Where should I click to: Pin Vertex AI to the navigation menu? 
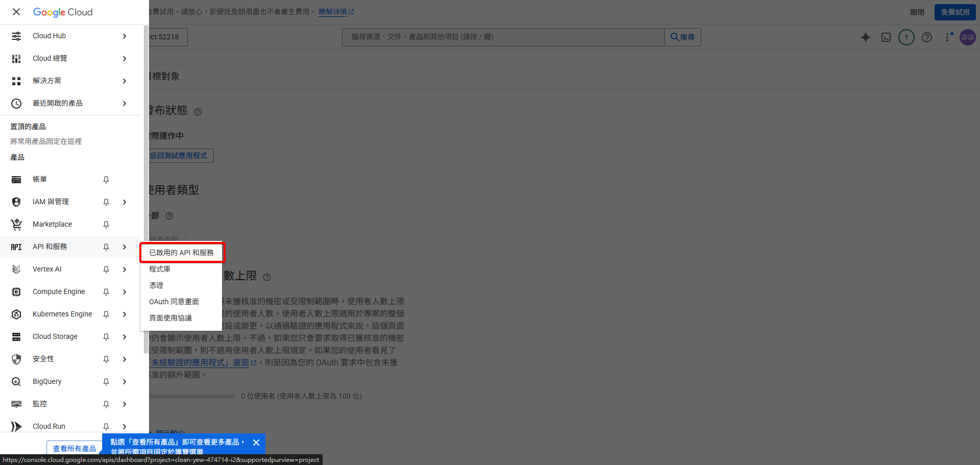coord(106,269)
